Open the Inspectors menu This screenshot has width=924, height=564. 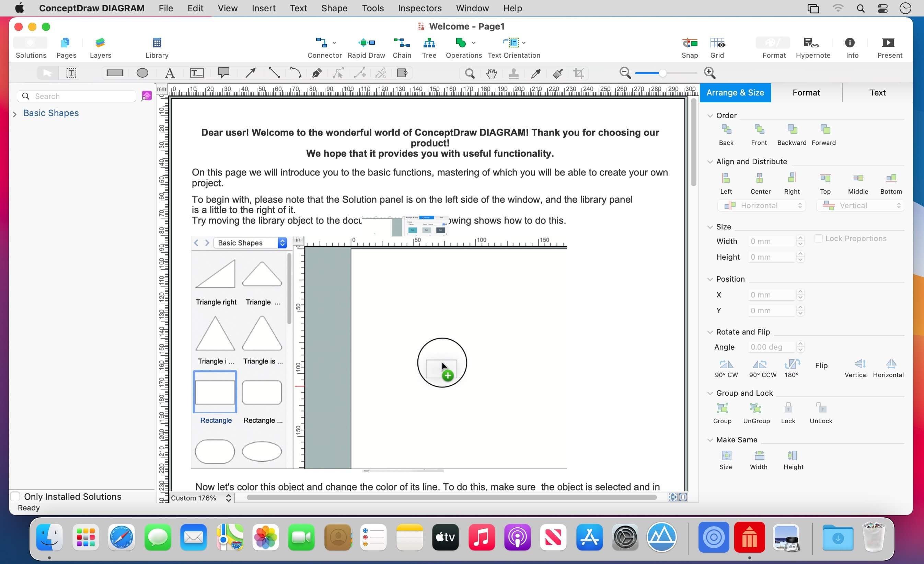coord(420,8)
